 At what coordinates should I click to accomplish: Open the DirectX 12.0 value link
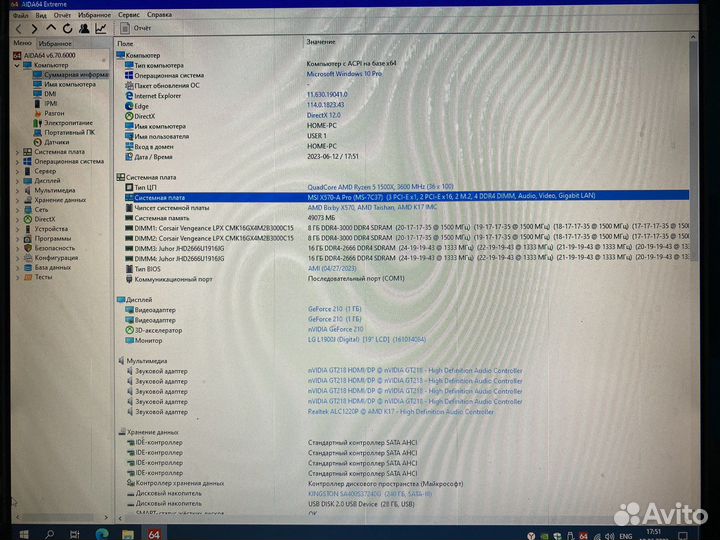324,115
